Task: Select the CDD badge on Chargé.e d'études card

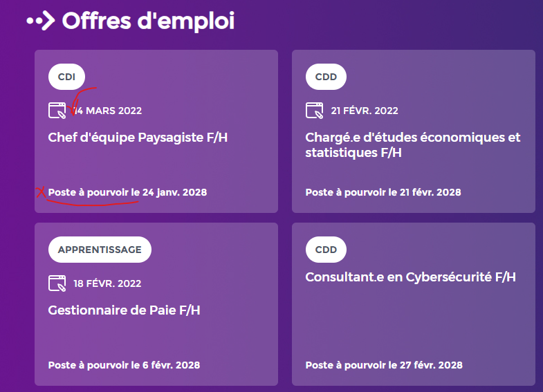Action: 326,77
